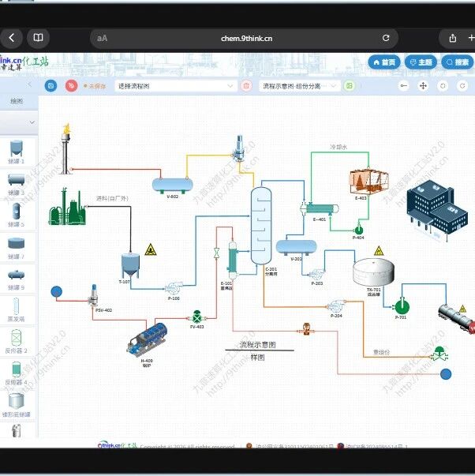Select the P-701 green pump
Viewport: 475px width, 476px height.
(402, 306)
